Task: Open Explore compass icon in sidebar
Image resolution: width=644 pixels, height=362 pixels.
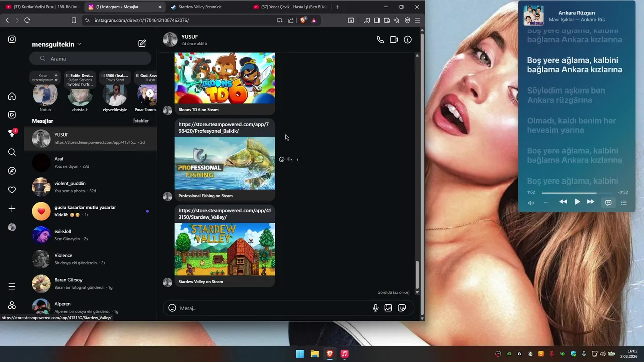Action: point(12,171)
